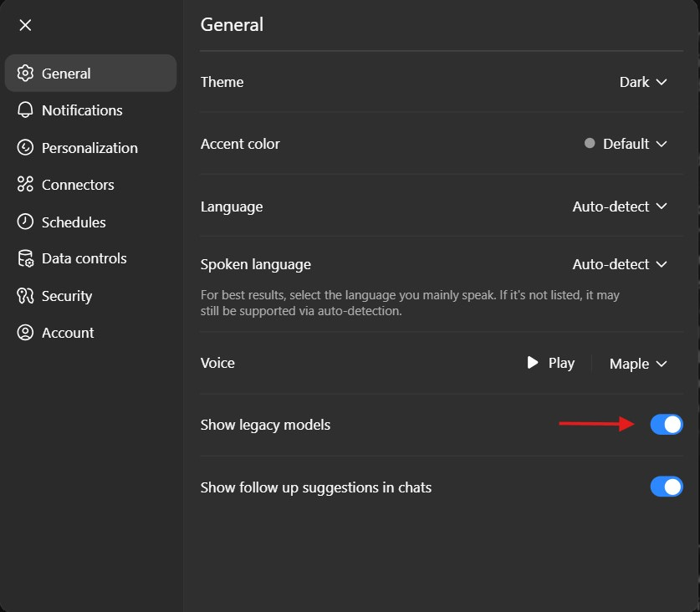The width and height of the screenshot is (700, 612).
Task: Close the settings dialog with the X
Action: 25,25
